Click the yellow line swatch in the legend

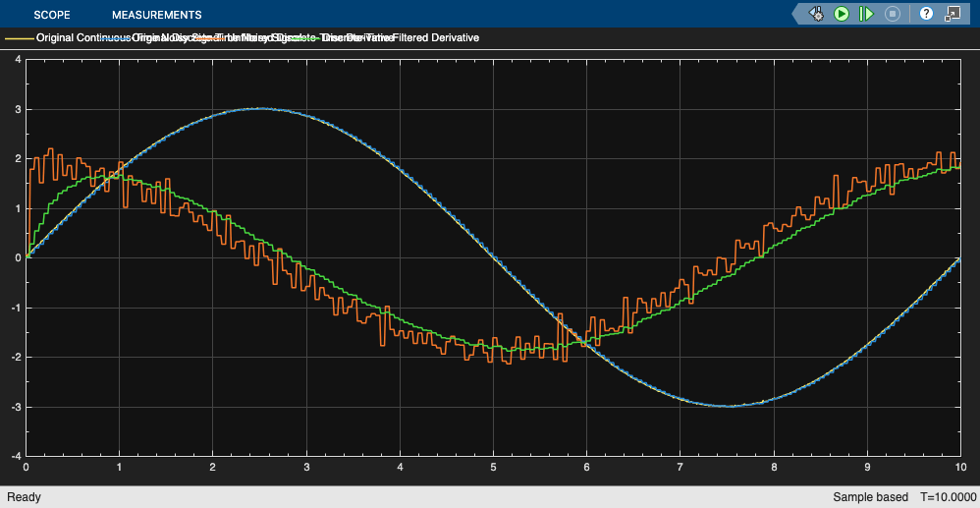[x=19, y=38]
